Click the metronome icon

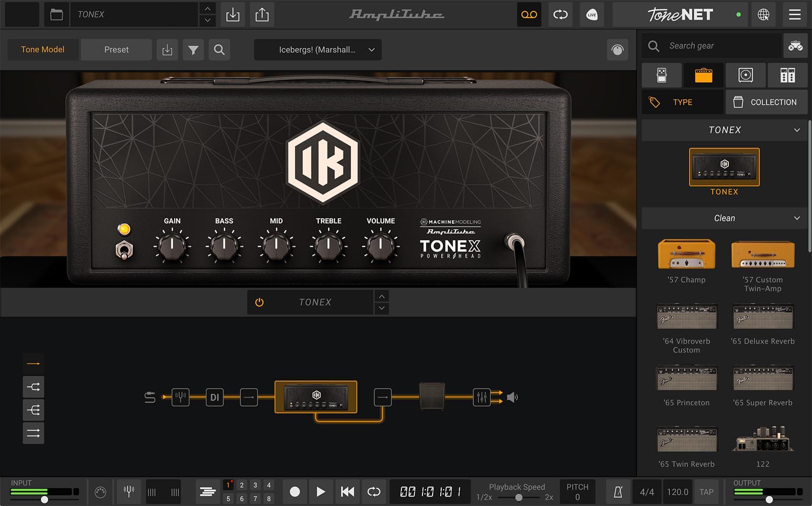[x=618, y=492]
